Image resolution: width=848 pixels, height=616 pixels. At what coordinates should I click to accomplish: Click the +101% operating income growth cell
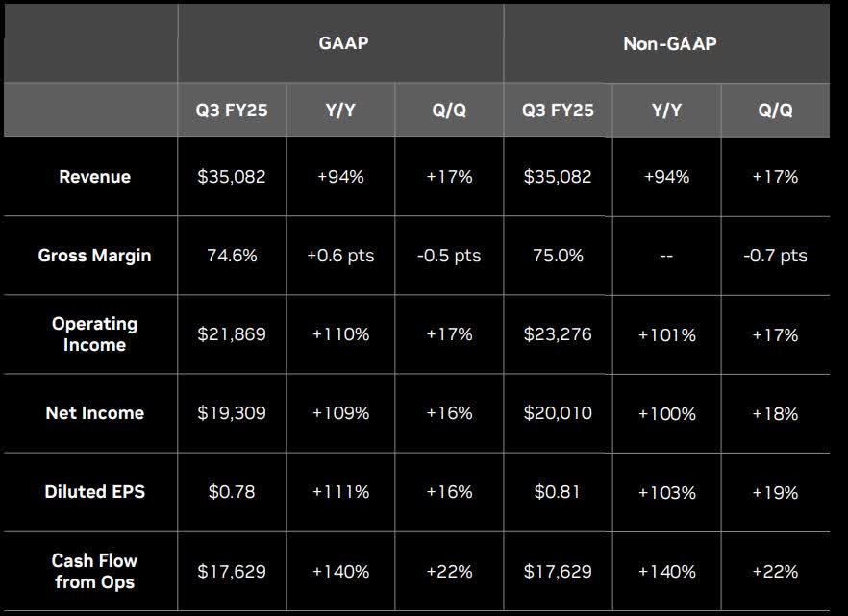(x=666, y=334)
